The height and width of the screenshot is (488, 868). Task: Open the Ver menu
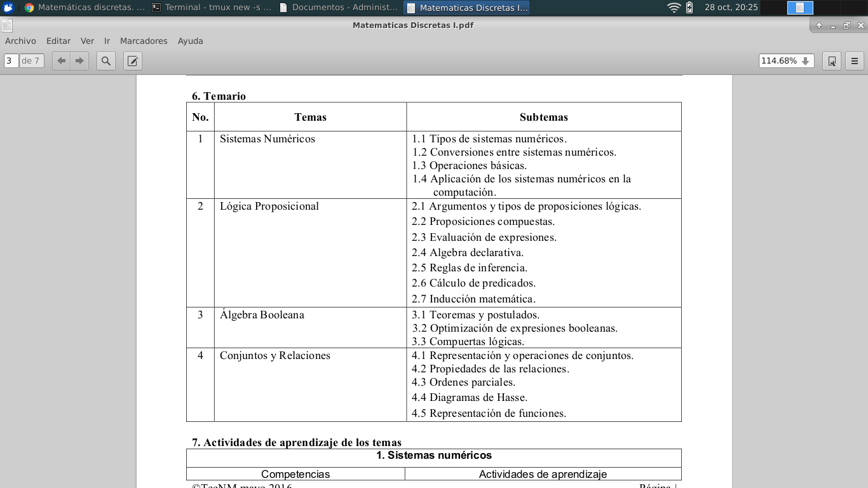click(88, 41)
